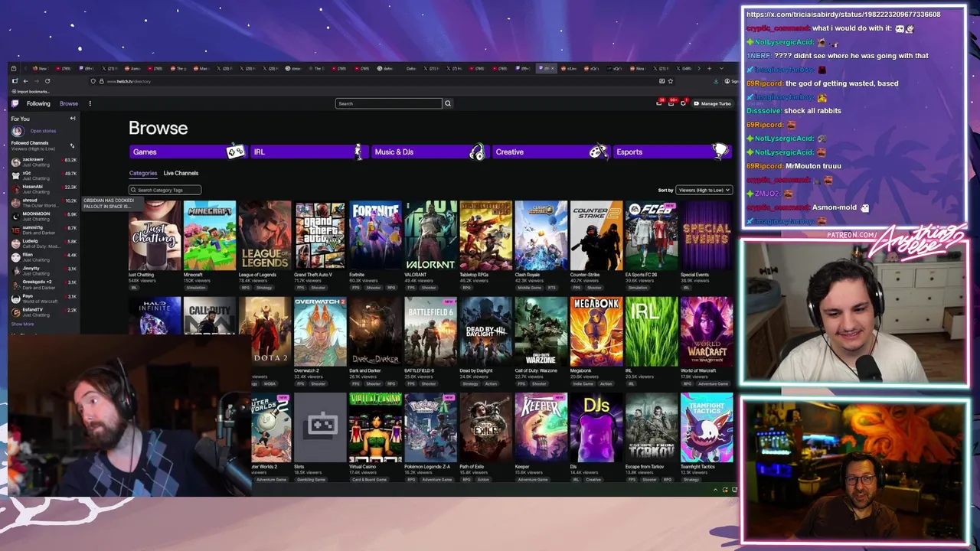
Task: Click the followed channels sort icon
Action: 72,145
